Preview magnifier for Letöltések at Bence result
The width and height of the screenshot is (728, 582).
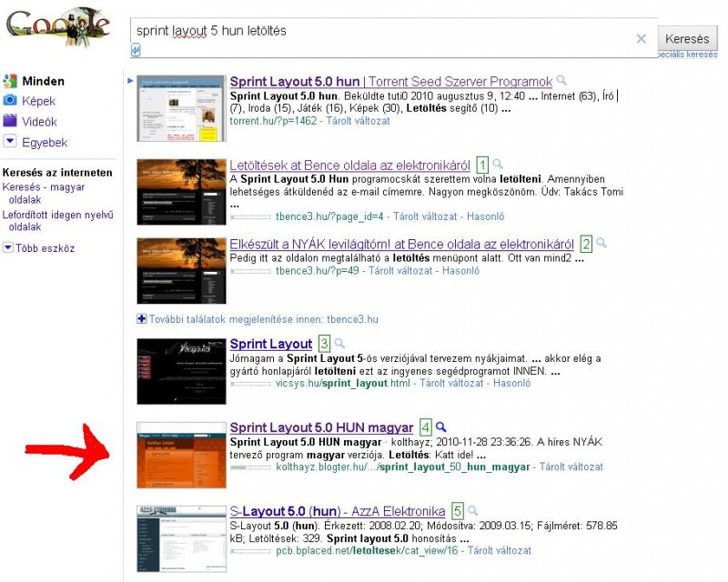point(498,164)
